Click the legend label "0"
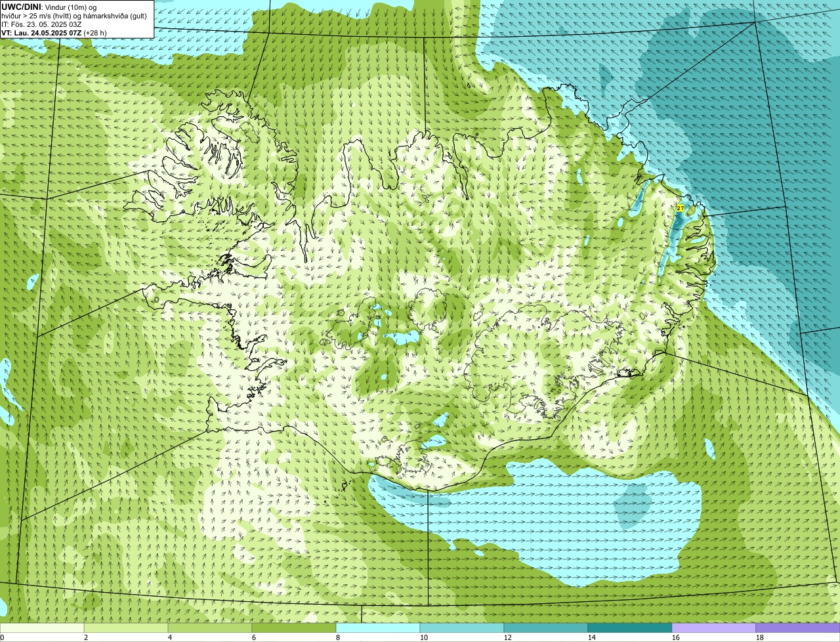 (2, 637)
